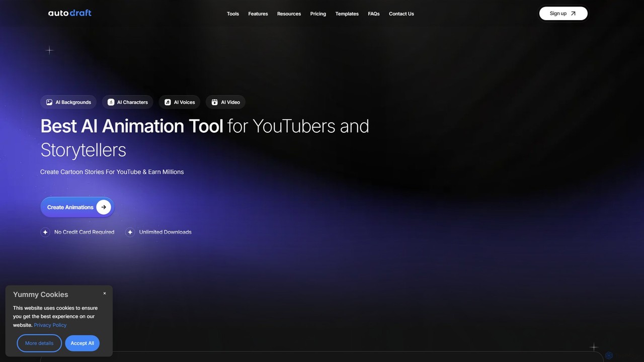
Task: Open the Features menu item
Action: click(258, 14)
